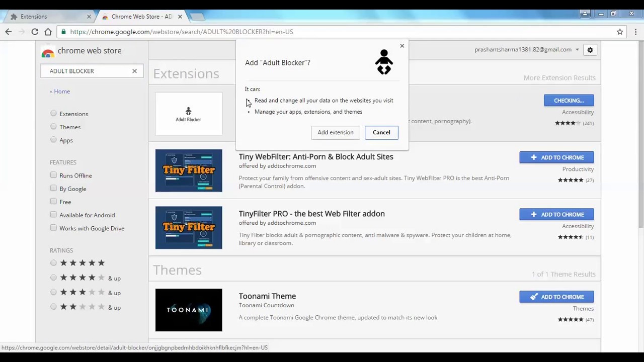Click TinyFilter PRO star rating (11)

pos(576,237)
